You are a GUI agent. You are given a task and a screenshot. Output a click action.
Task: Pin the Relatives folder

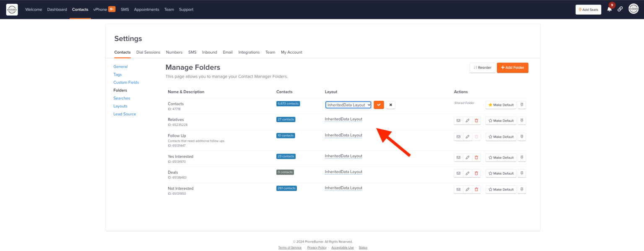522,120
